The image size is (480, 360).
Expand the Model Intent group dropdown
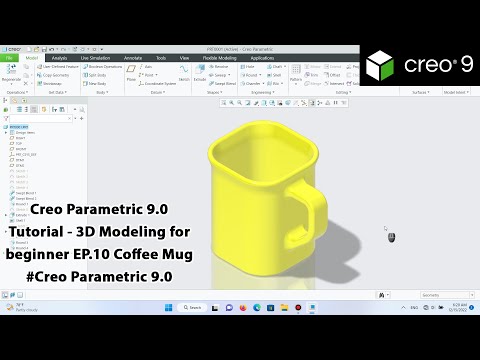(456, 92)
